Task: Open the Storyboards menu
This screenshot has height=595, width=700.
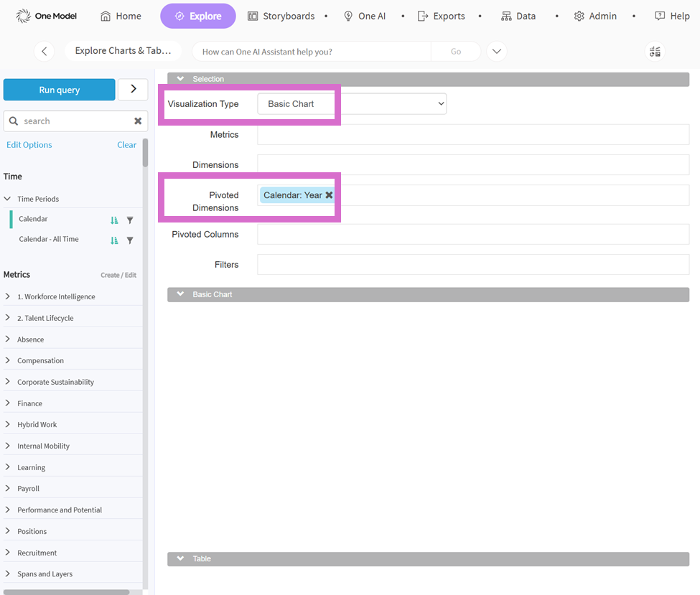Action: click(x=281, y=16)
